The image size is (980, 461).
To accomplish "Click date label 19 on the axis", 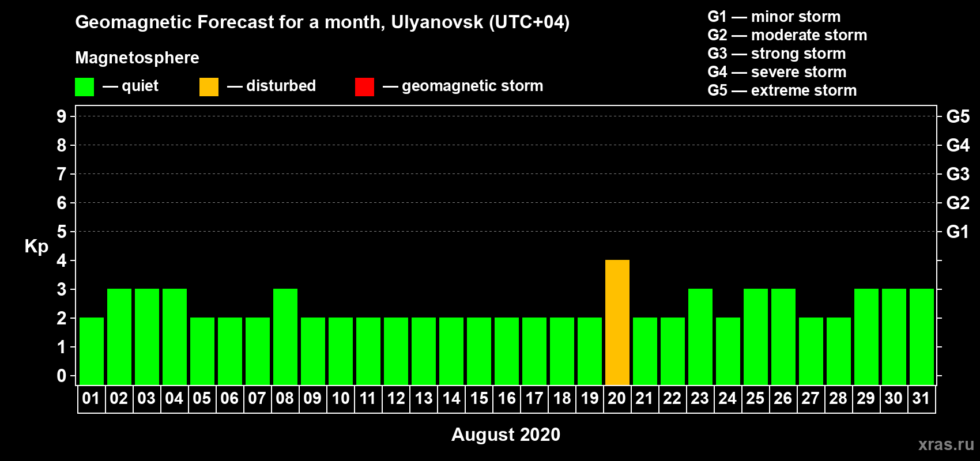I will [589, 398].
